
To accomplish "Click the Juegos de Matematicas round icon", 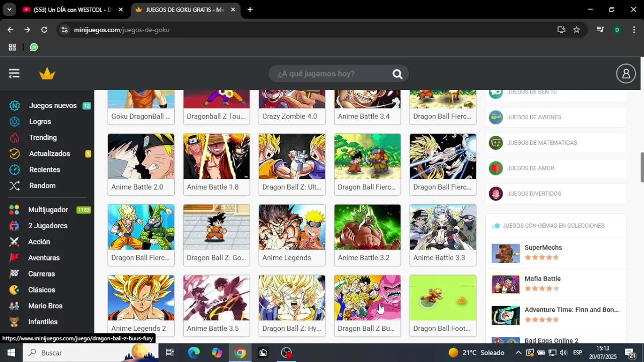I will [x=496, y=143].
